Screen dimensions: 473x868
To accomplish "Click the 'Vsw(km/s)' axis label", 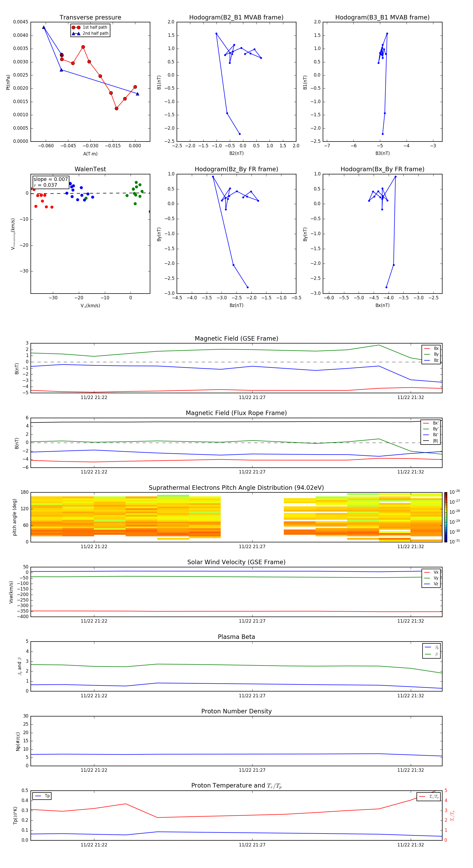I will (11, 592).
